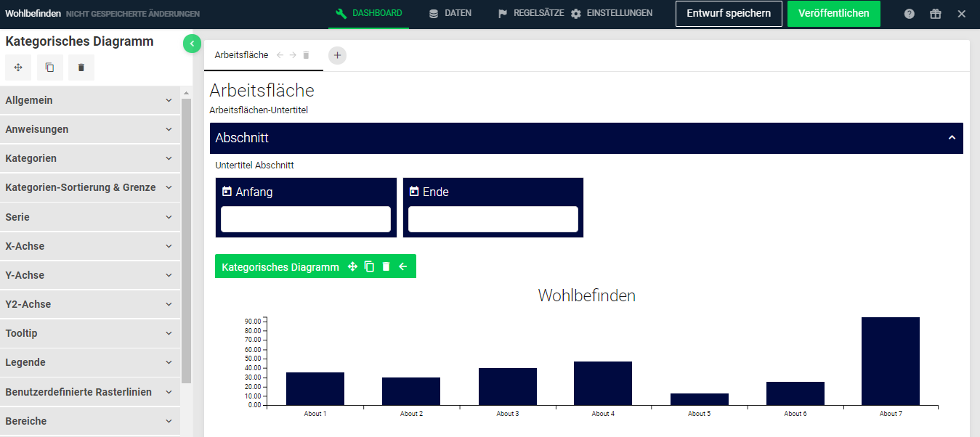Image resolution: width=980 pixels, height=437 pixels.
Task: Expand the Anweisungen settings group
Action: click(90, 129)
